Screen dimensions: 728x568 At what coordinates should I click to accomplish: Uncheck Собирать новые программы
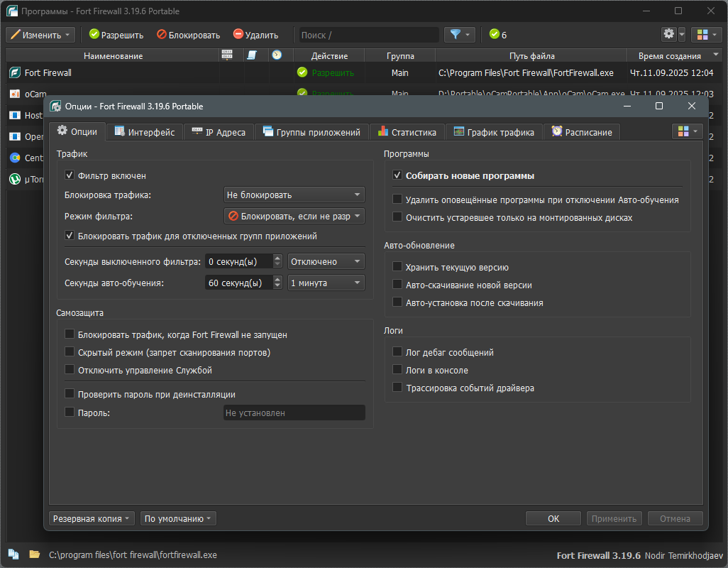click(397, 175)
